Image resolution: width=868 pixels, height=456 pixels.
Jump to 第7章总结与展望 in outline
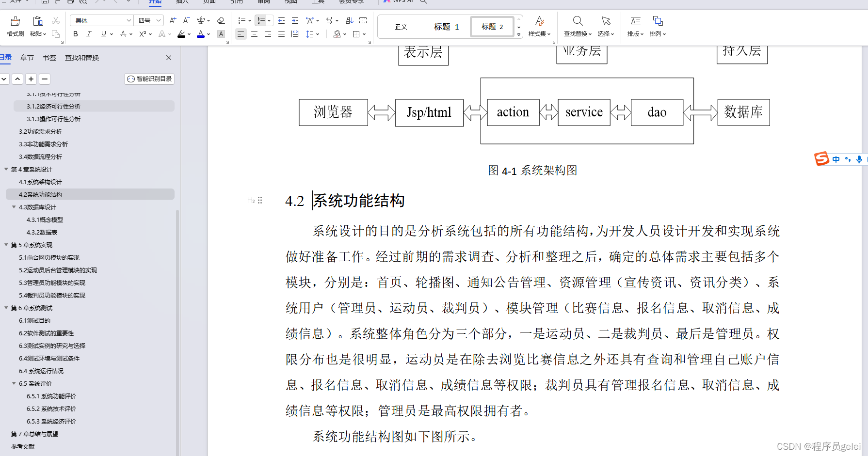[34, 434]
